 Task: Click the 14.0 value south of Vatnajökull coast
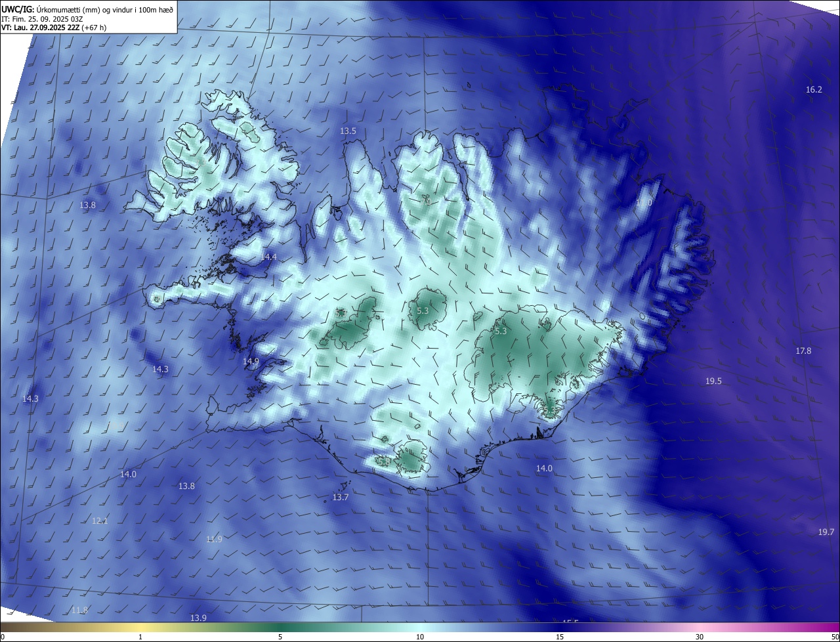pos(544,468)
